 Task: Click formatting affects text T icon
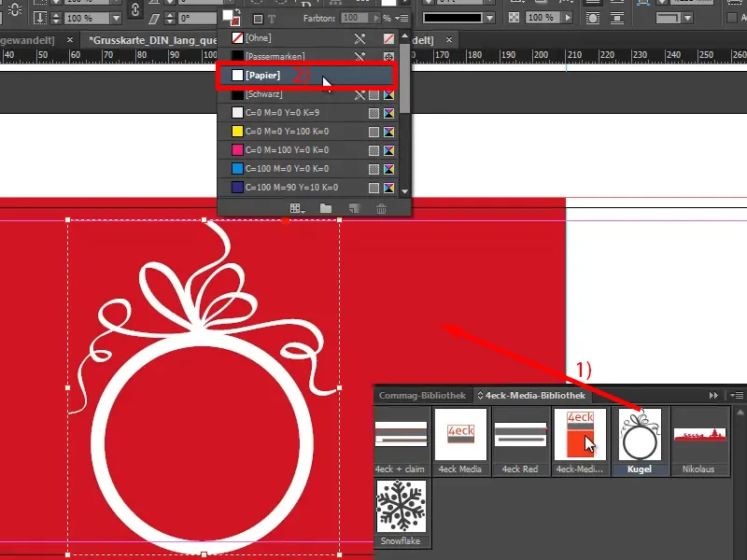coord(272,19)
